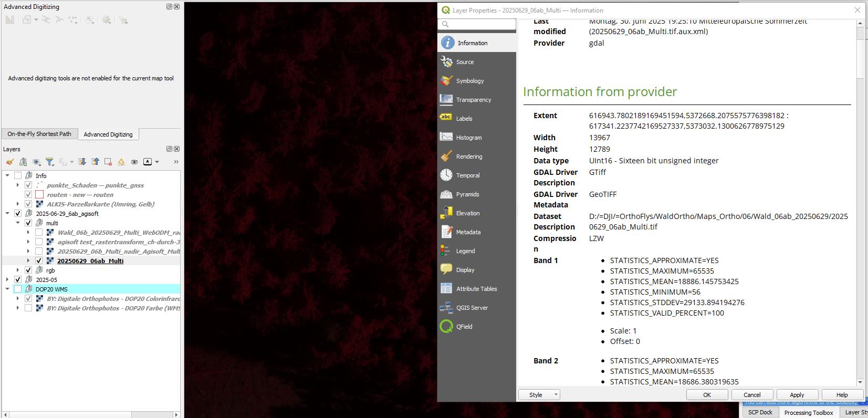Collapse the 2025-06-29_6ab_agisoft group
868x418 pixels.
[x=7, y=213]
